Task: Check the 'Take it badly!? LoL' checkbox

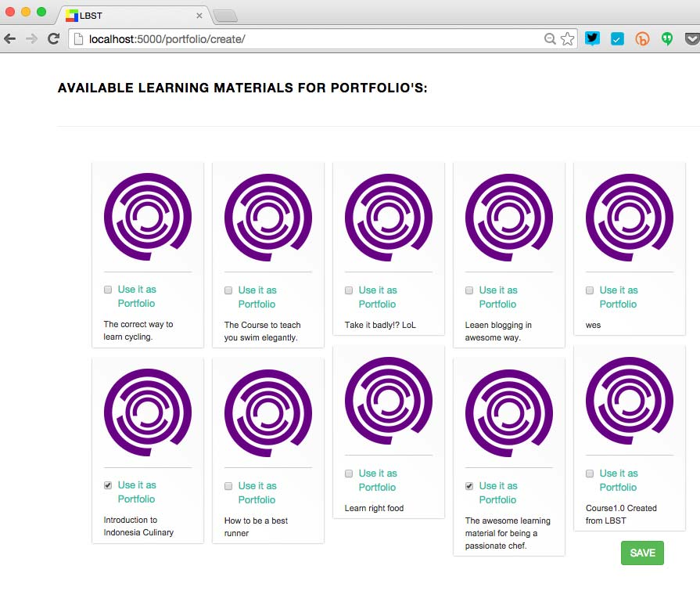Action: [349, 290]
